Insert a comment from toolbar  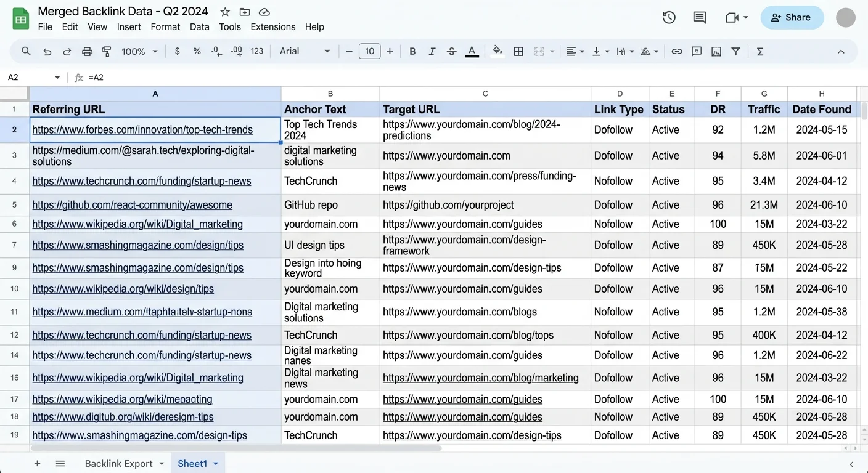coord(697,52)
